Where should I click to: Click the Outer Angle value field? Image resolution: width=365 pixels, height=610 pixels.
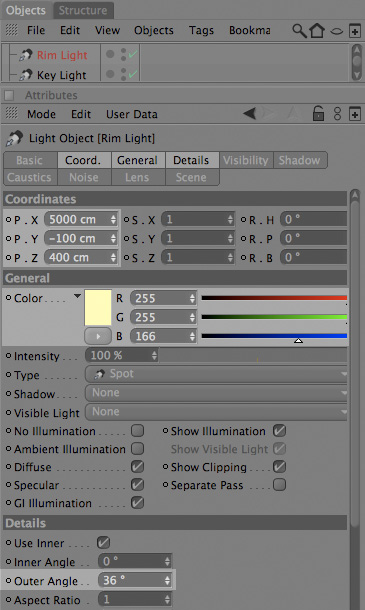click(x=135, y=580)
